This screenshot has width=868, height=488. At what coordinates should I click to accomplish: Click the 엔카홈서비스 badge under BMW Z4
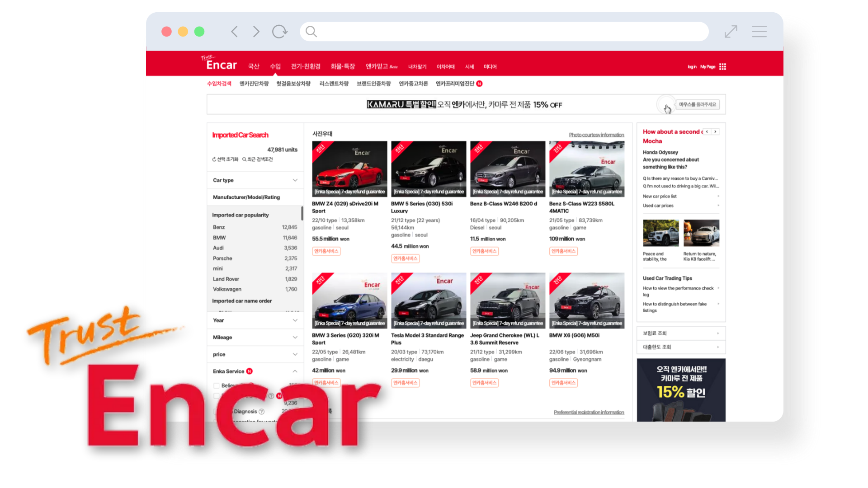click(326, 251)
